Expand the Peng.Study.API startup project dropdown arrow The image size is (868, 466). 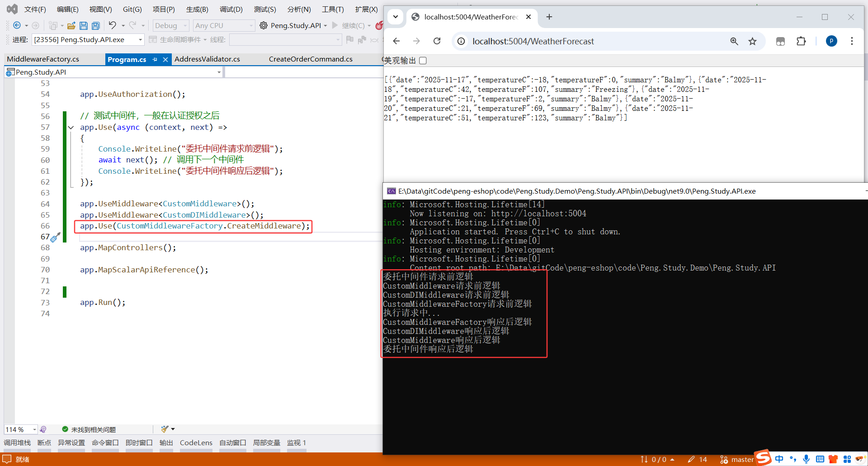click(x=325, y=26)
